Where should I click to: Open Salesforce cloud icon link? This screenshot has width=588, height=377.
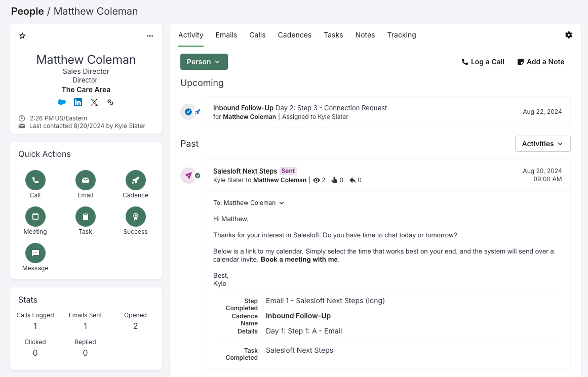click(62, 102)
